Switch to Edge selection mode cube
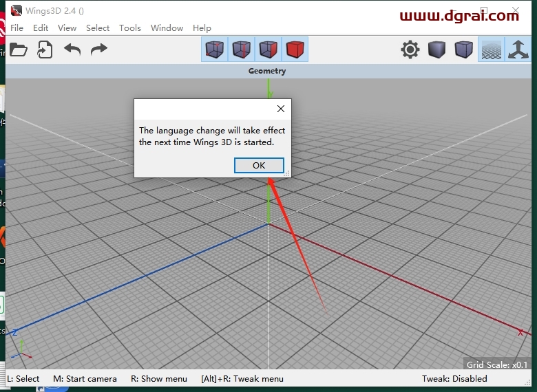 click(x=242, y=50)
